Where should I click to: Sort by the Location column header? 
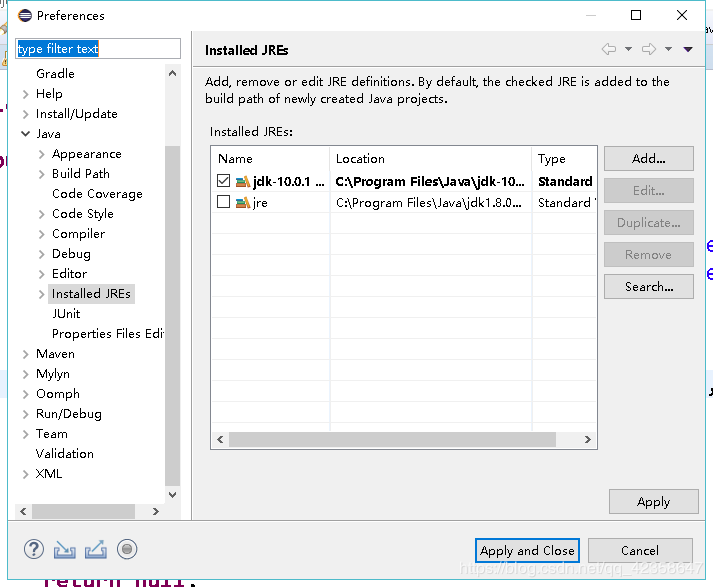coord(430,159)
